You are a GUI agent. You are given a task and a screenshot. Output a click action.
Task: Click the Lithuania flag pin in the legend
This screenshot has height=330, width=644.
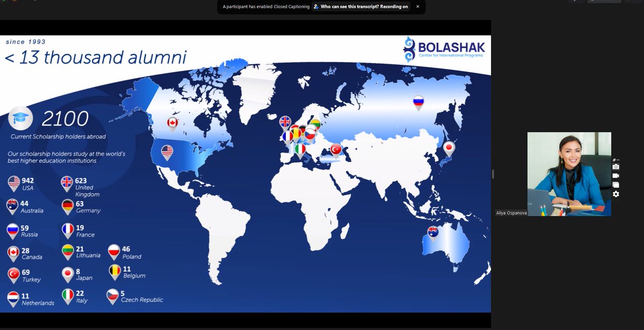click(x=68, y=252)
